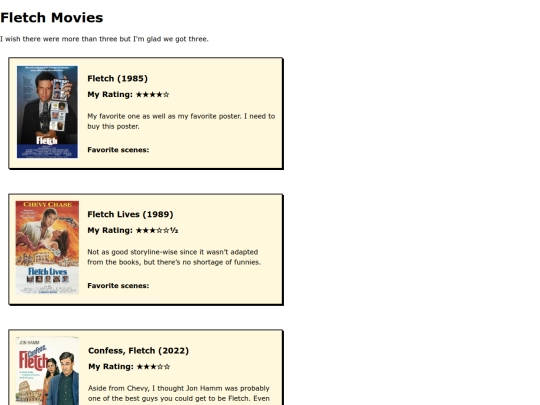The height and width of the screenshot is (405, 540).
Task: Click the "Aside from Chevy" review paragraph
Action: click(179, 395)
